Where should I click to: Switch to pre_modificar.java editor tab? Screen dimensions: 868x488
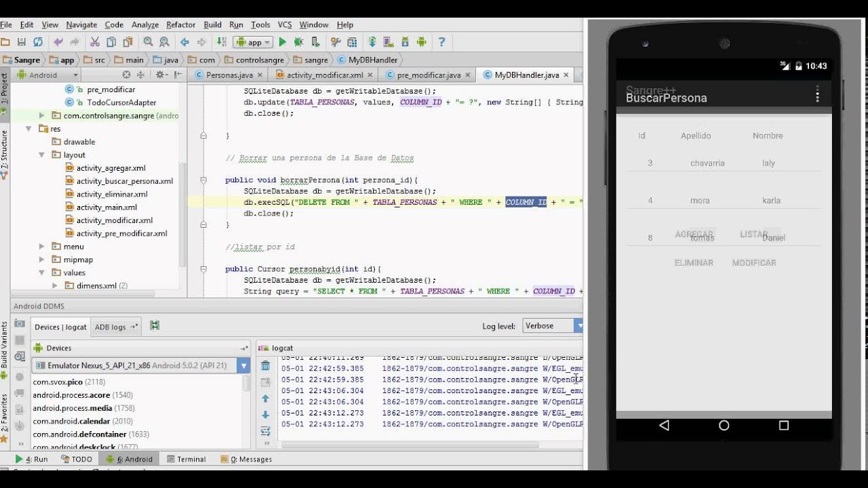point(428,75)
